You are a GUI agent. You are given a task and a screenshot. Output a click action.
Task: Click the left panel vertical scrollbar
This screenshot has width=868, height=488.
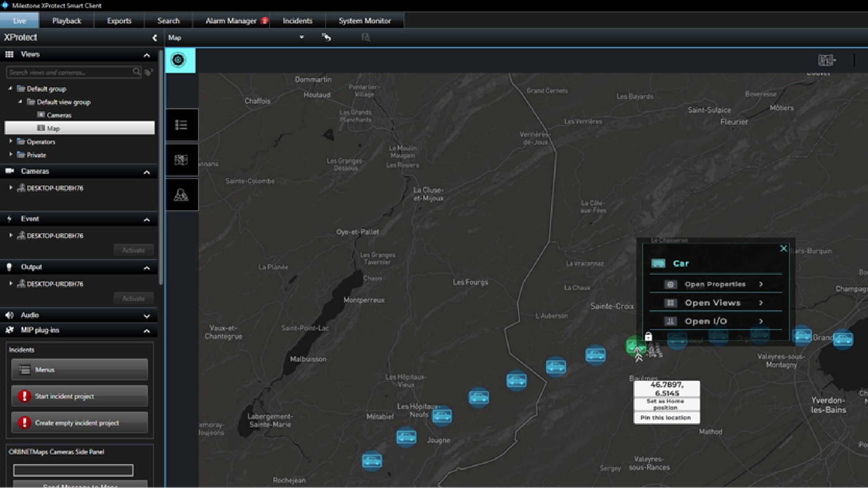tap(160, 167)
